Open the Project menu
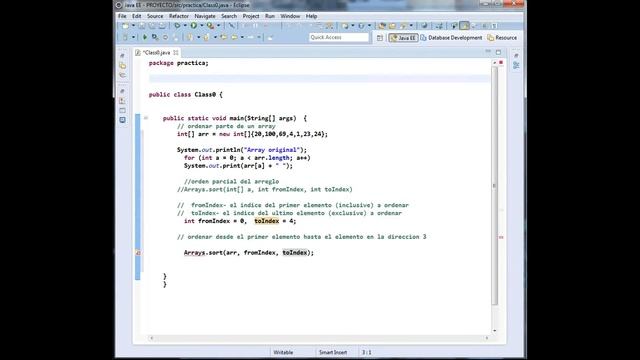This screenshot has width=640, height=360. [251, 16]
